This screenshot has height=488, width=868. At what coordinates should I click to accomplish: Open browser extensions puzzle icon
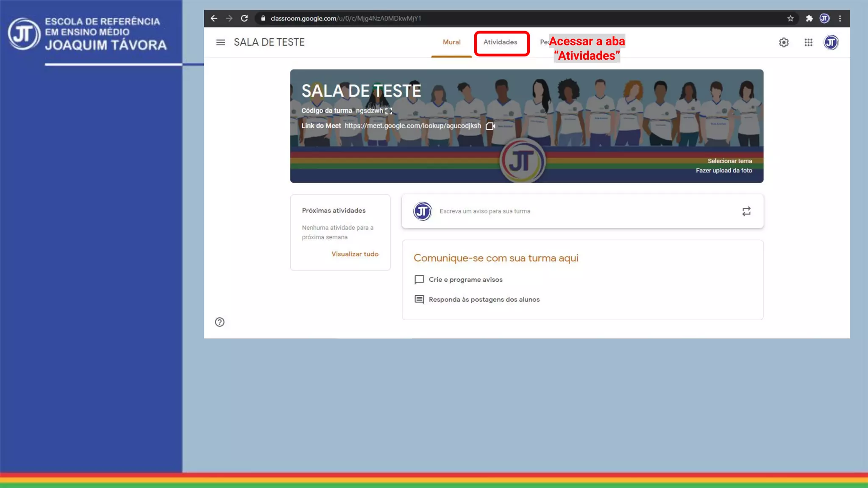(809, 18)
